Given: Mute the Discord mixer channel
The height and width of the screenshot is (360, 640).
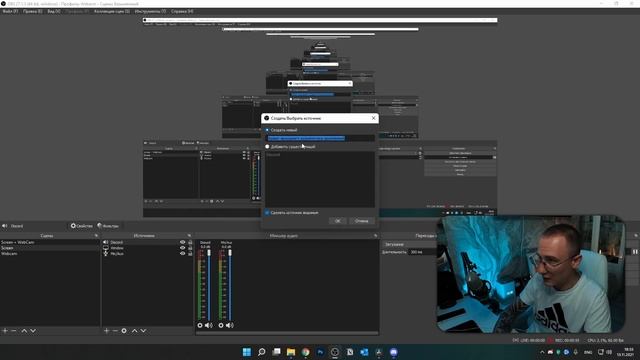Looking at the screenshot, I should [x=209, y=325].
